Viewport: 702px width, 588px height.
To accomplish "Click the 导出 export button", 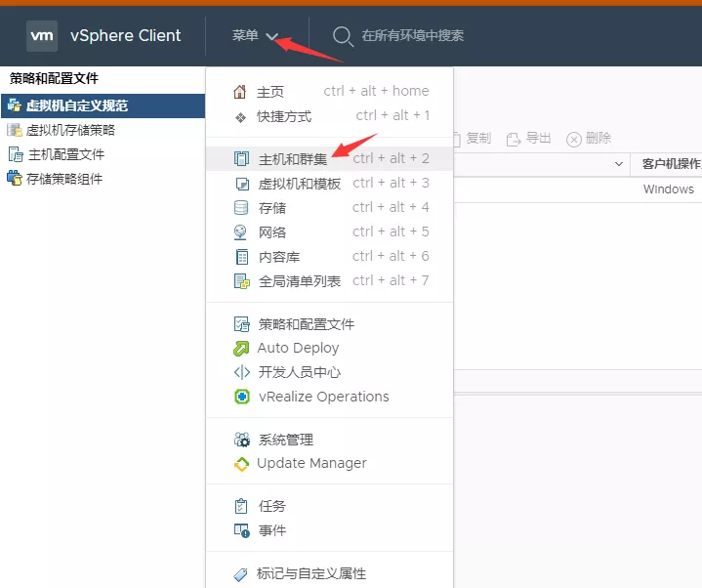I will pos(529,139).
